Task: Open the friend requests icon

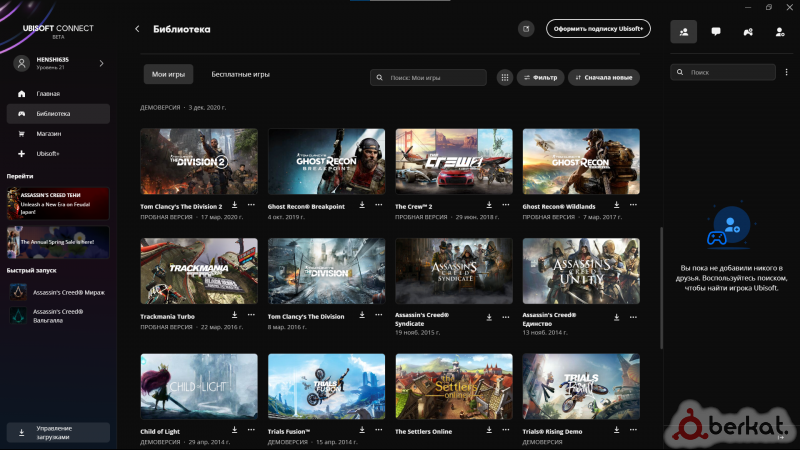Action: click(x=780, y=32)
